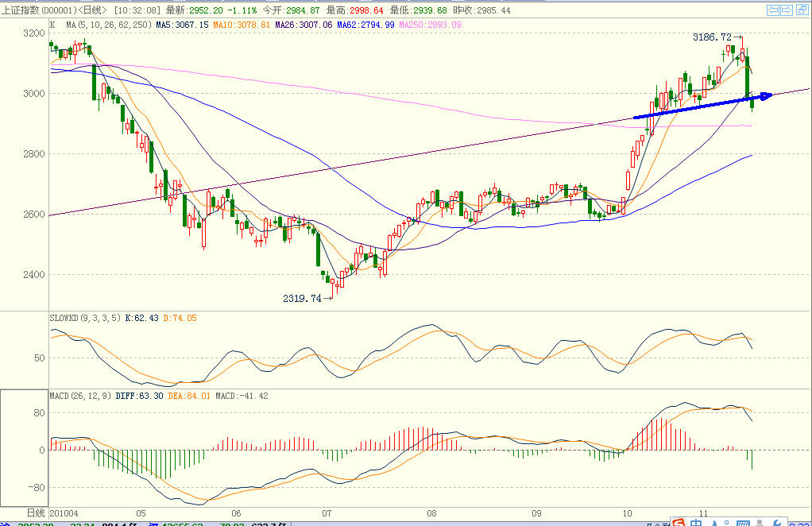
Task: Go to next stock with right arrow icon
Action: coord(787,10)
